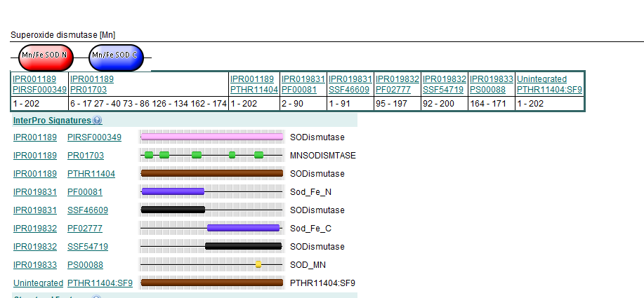
Task: Open PR01703 link in signatures list
Action: [86, 156]
